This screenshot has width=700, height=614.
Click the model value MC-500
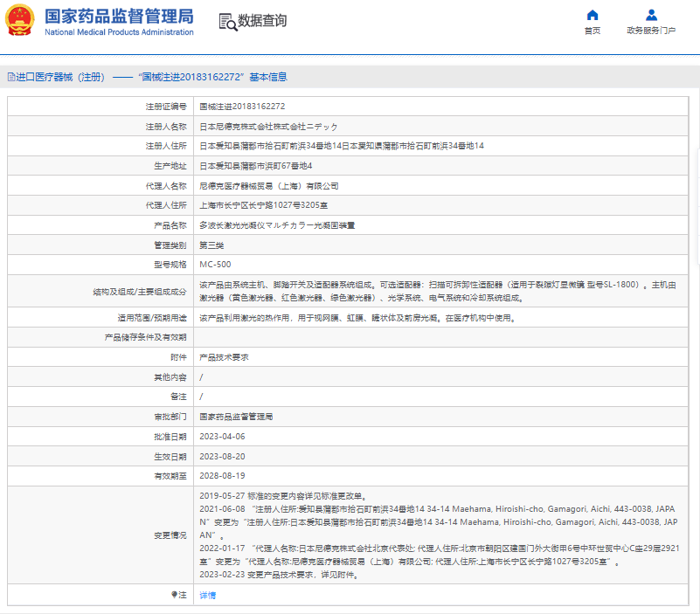(215, 264)
